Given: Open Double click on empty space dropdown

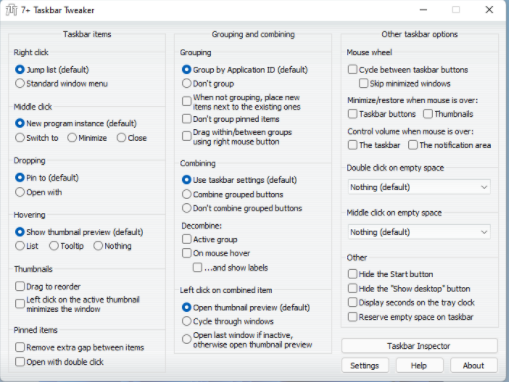Looking at the screenshot, I should pos(419,187).
